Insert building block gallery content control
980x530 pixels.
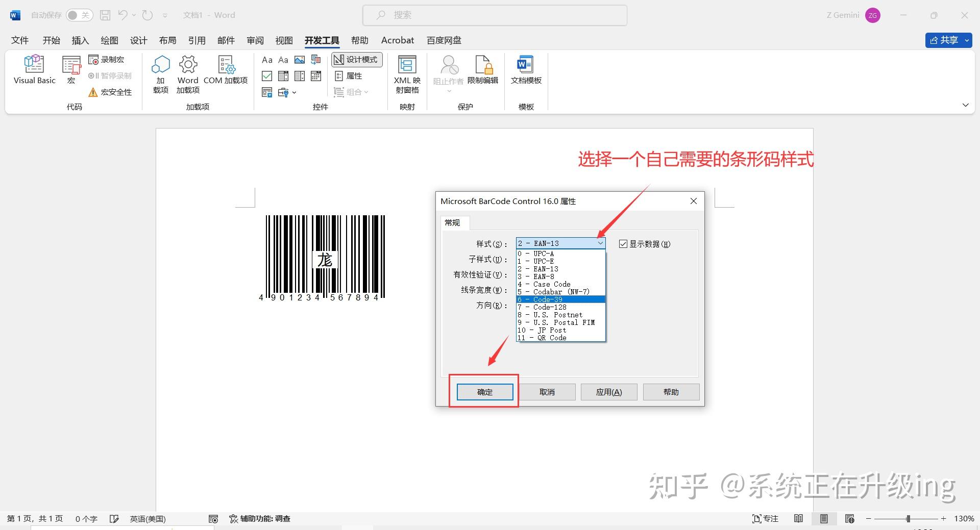pyautogui.click(x=316, y=60)
